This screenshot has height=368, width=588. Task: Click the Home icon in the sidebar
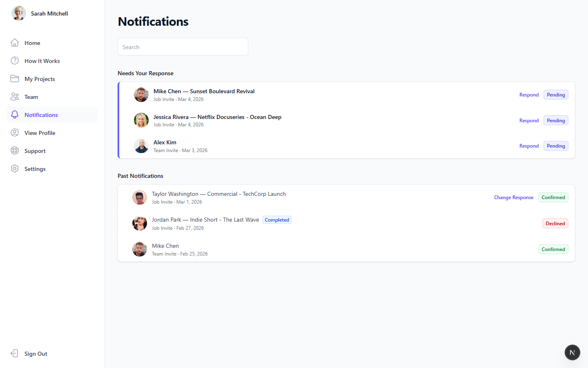15,43
